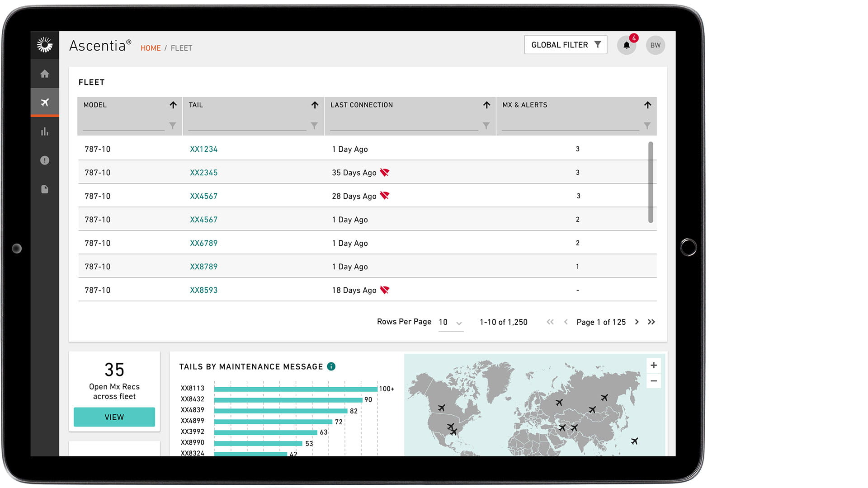Viewport: 868px width, 488px height.
Task: Click the Fleet breadcrumb item
Action: pos(181,48)
